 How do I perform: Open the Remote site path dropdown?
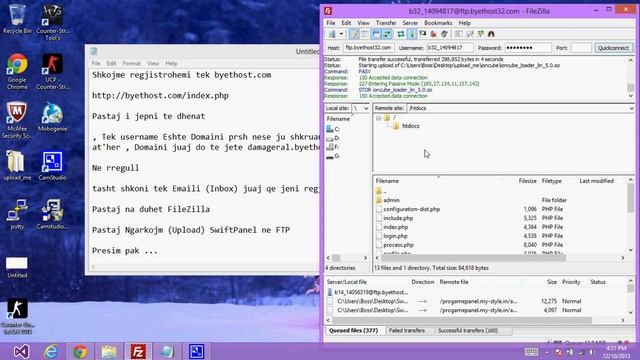[631, 108]
